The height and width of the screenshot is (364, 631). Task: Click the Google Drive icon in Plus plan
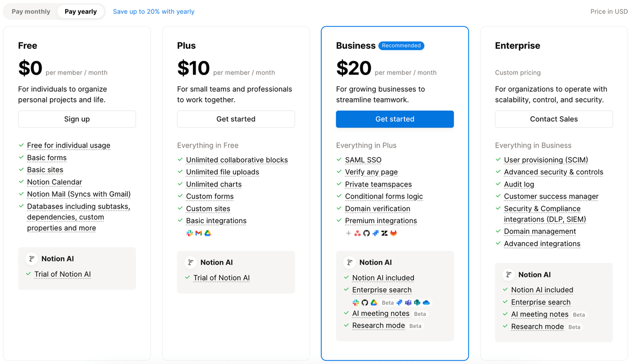(208, 233)
